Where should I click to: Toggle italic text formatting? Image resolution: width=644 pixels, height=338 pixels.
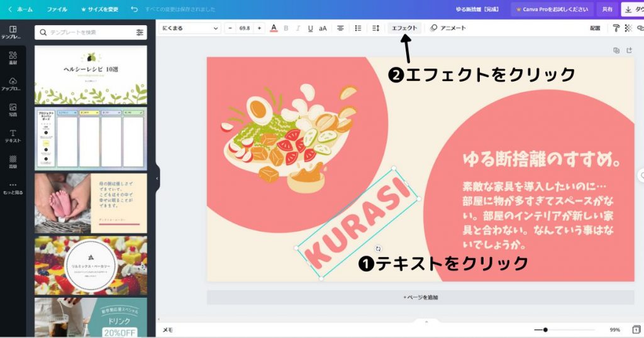tap(298, 28)
